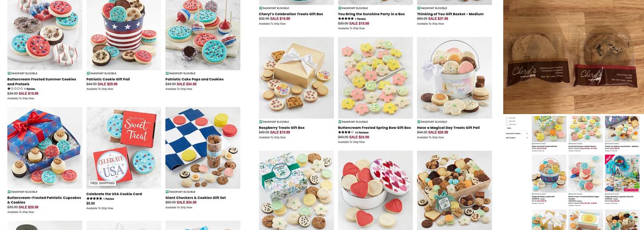Viewport: 644px width, 230px height.
Task: Check the second price range checkbox in filter sidebar
Action: click(x=507, y=121)
